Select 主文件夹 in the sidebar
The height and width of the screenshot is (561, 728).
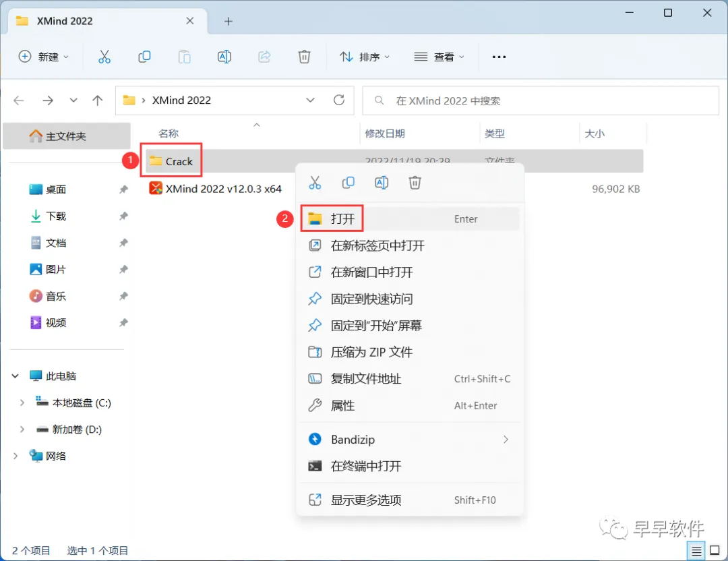click(66, 136)
